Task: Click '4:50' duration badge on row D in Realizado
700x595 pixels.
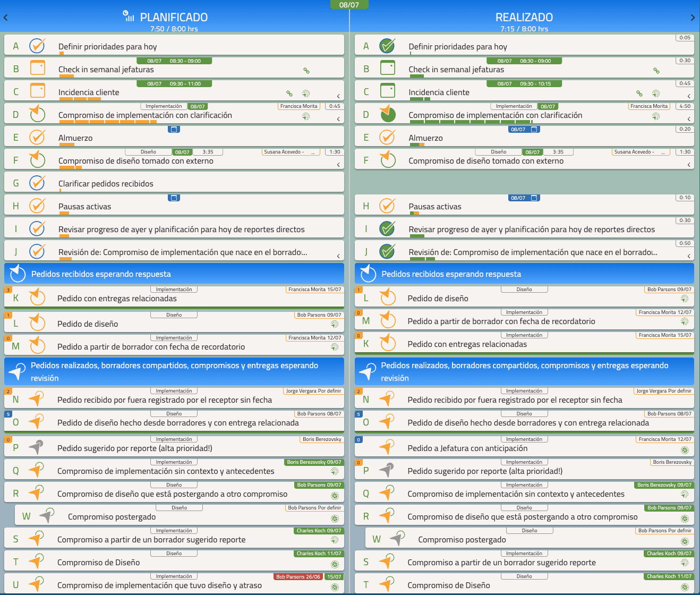Action: [x=685, y=106]
